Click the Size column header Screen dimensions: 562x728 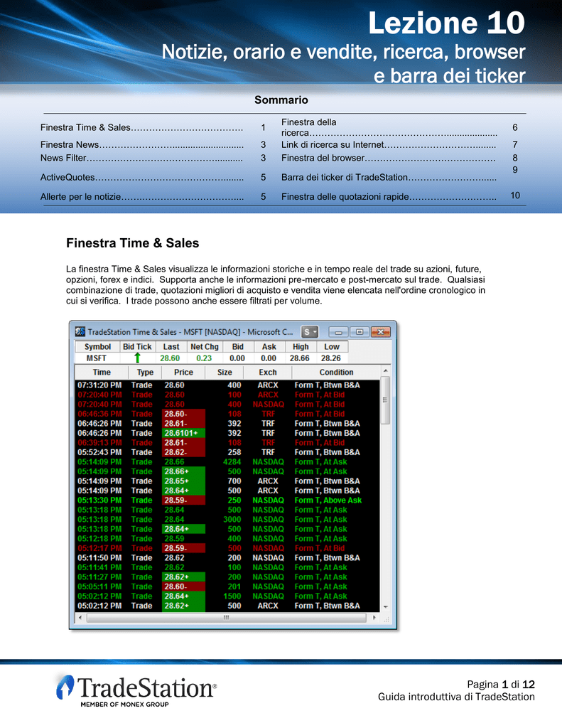225,372
